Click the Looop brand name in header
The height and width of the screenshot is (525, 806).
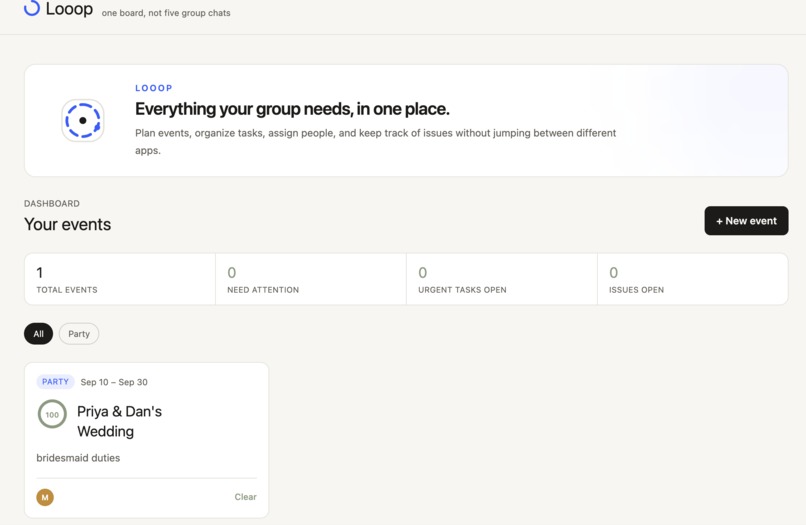(x=69, y=9)
